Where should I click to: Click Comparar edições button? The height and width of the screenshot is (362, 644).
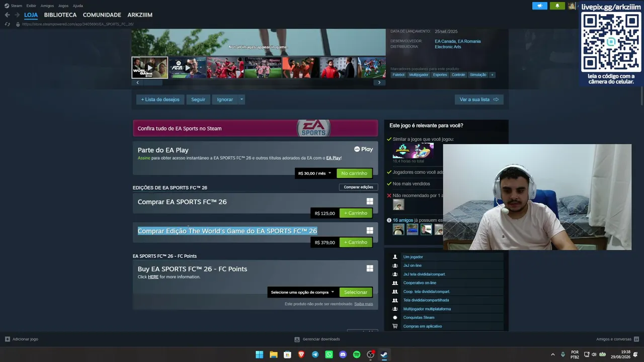pyautogui.click(x=358, y=187)
